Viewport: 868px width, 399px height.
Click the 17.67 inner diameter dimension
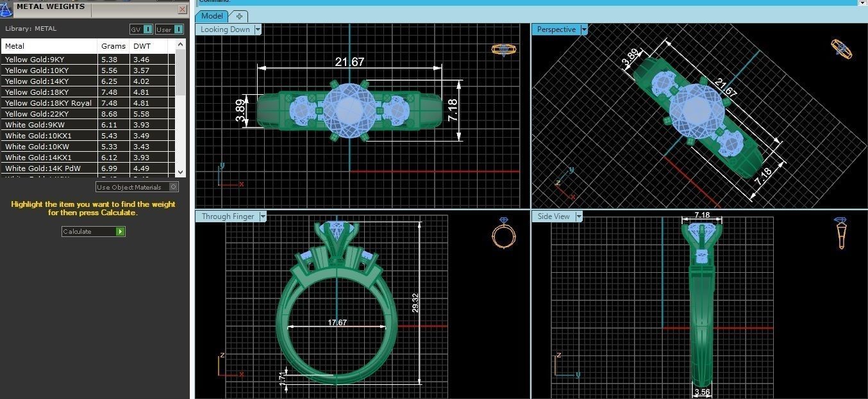tap(337, 322)
